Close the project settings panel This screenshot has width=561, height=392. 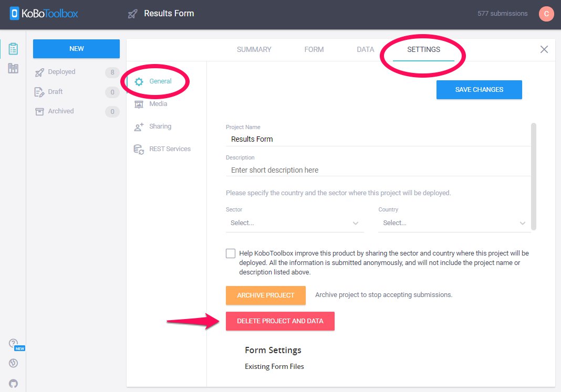544,49
